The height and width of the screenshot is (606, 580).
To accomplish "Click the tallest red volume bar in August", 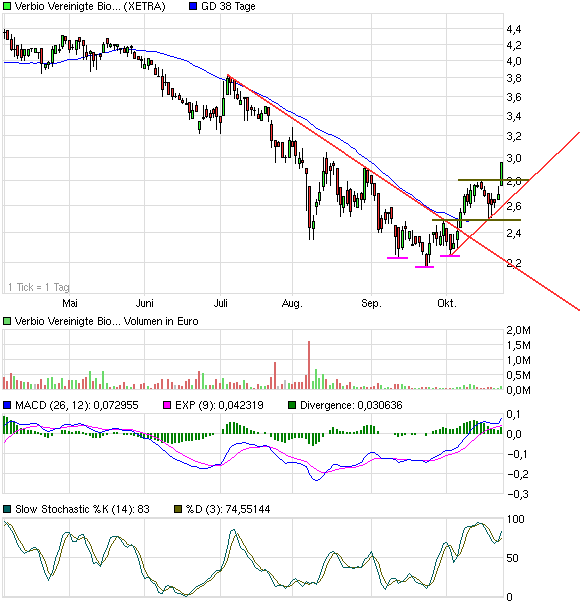I will [309, 365].
